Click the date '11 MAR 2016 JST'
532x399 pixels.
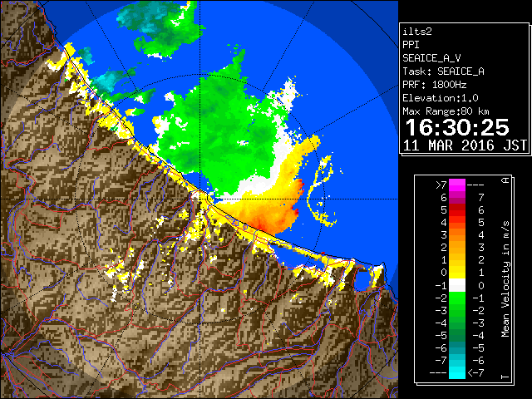[x=465, y=145]
